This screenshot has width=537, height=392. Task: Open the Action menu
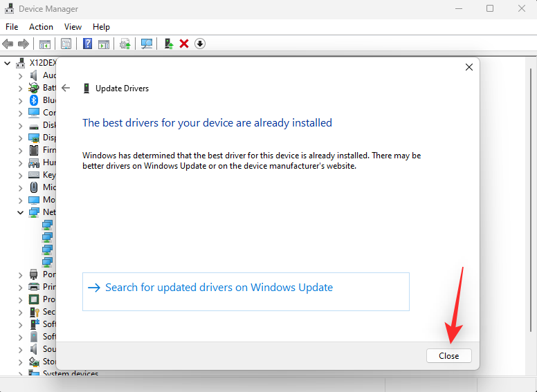click(41, 26)
